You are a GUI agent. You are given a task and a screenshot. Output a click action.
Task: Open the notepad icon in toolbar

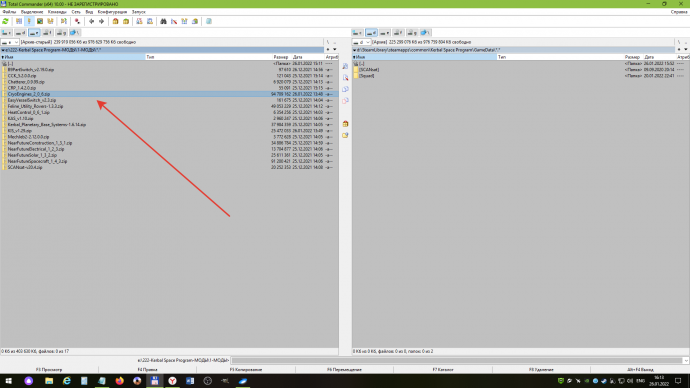209,21
